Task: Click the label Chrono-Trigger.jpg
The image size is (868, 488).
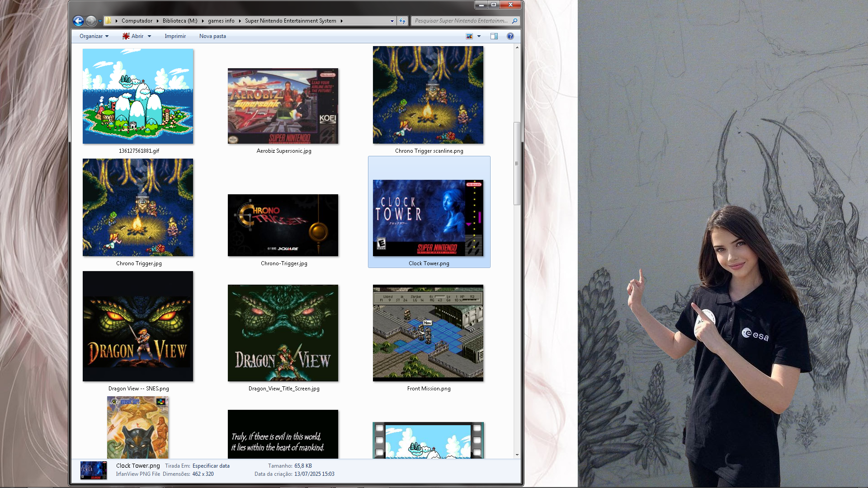Action: (284, 263)
